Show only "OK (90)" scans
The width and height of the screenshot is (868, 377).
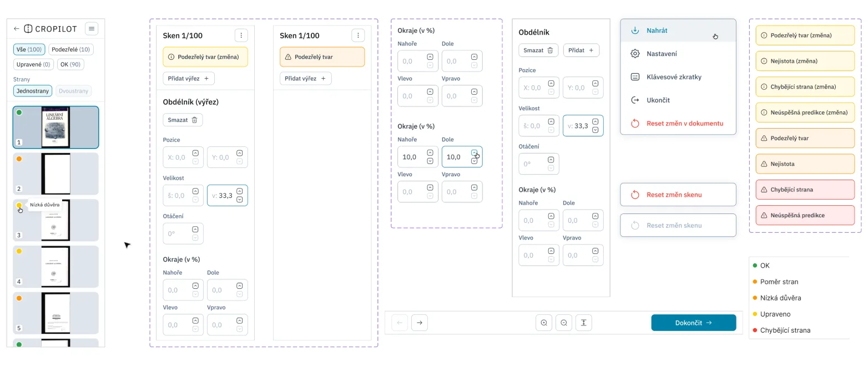click(x=70, y=64)
